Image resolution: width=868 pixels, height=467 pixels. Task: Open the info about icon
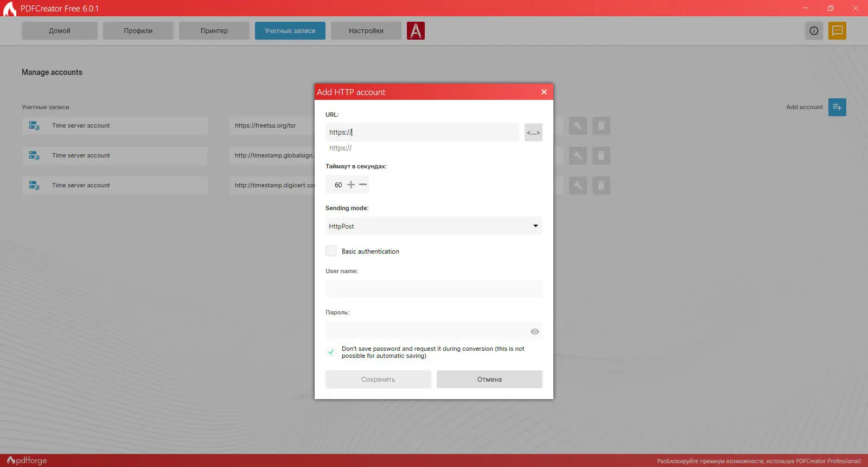point(814,31)
